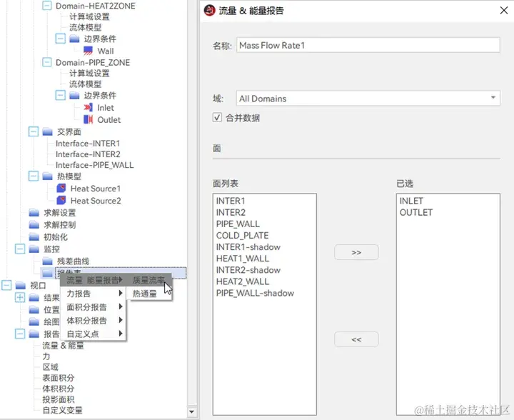The height and width of the screenshot is (420, 514).
Task: Click the tree scrollbar down arrow
Action: pyautogui.click(x=191, y=411)
